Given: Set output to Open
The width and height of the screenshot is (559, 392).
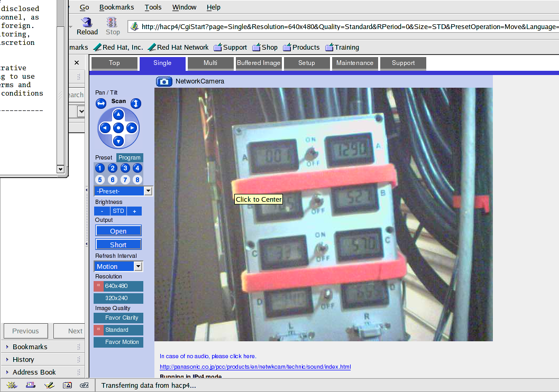Looking at the screenshot, I should pos(118,231).
